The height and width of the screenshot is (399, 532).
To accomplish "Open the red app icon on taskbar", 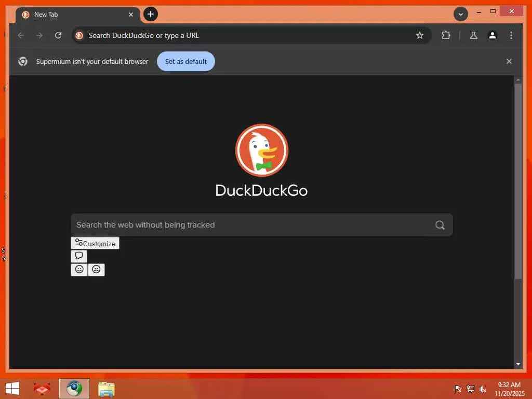I will 42,389.
